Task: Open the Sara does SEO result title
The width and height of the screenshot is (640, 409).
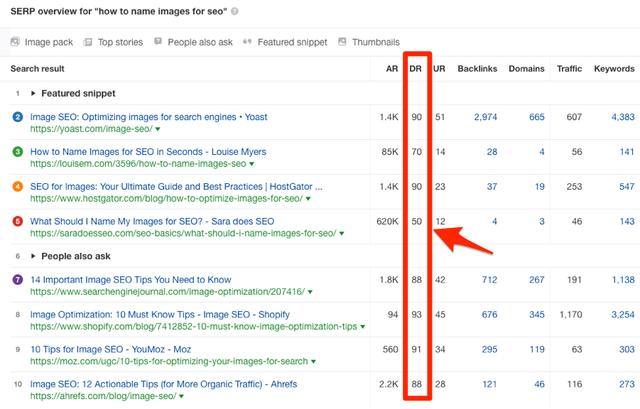Action: (x=152, y=221)
